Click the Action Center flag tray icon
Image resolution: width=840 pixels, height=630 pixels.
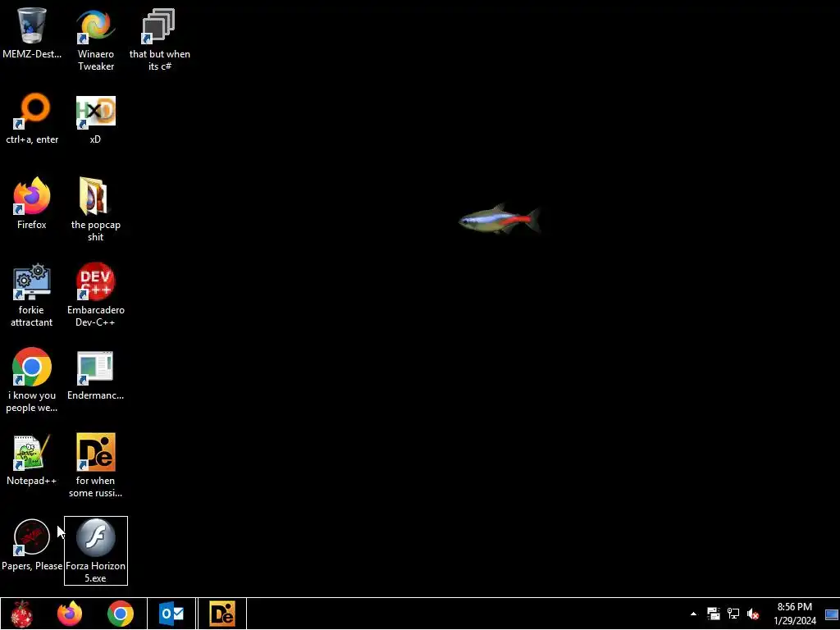pos(713,614)
